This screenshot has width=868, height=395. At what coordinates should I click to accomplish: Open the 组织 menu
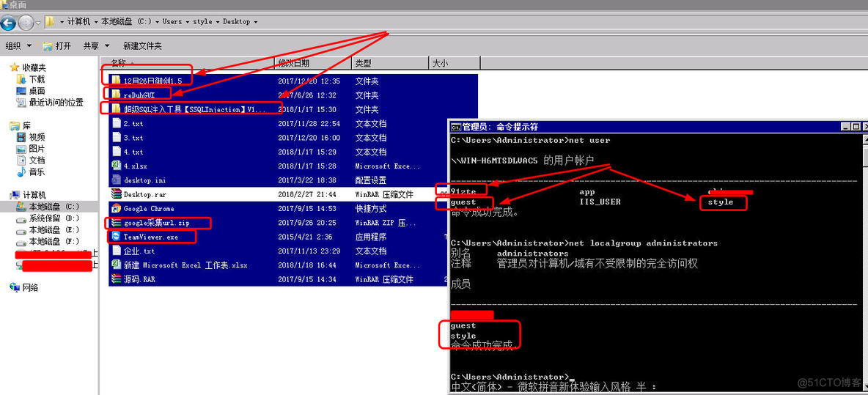coord(18,46)
